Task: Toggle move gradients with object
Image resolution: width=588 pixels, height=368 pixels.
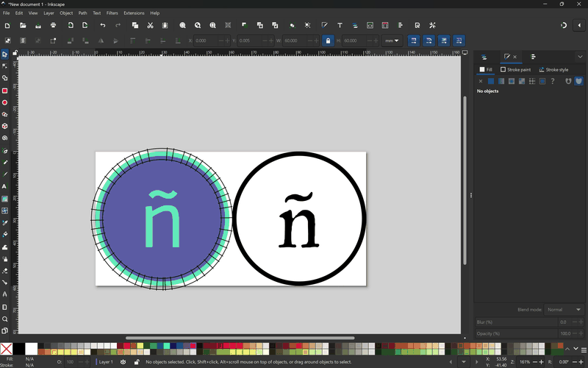Action: pyautogui.click(x=444, y=40)
